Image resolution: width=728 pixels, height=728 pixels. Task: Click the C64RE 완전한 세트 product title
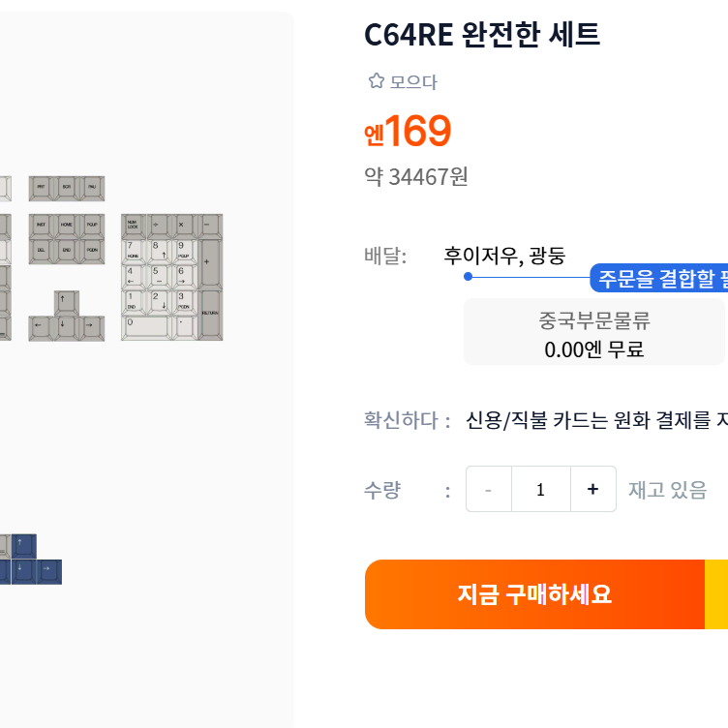(482, 35)
